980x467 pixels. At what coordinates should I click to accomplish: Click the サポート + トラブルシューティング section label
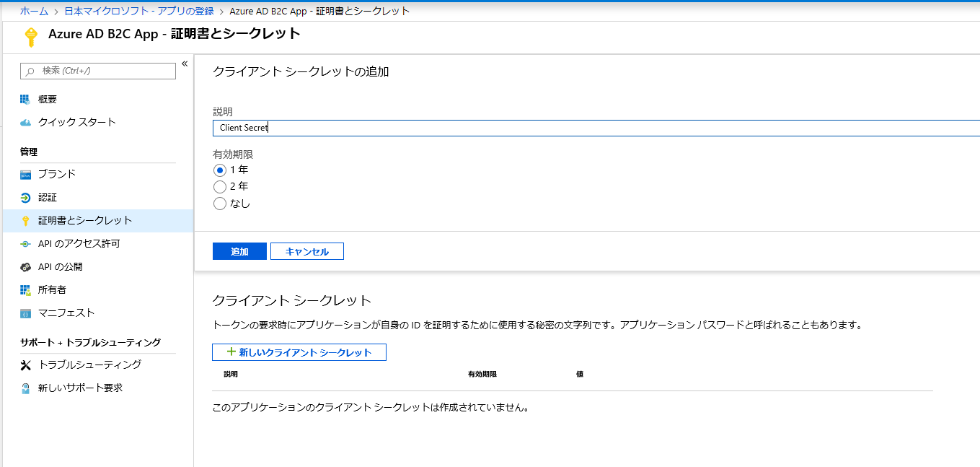coord(90,342)
